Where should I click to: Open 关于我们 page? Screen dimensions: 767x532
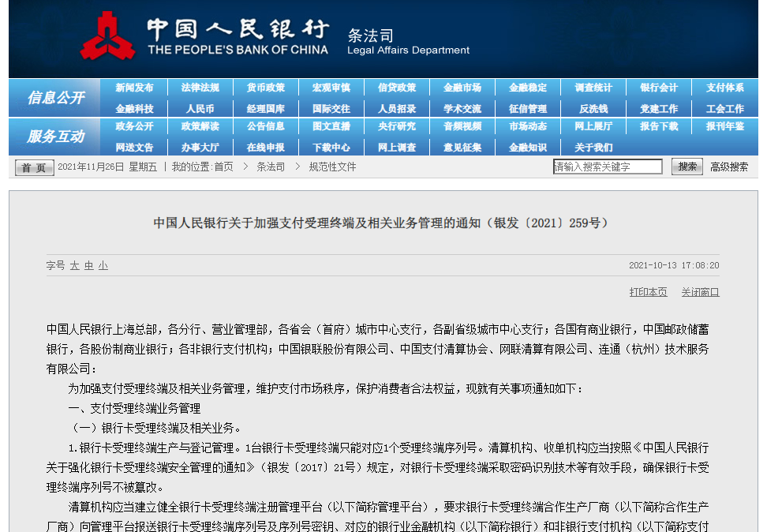click(593, 148)
